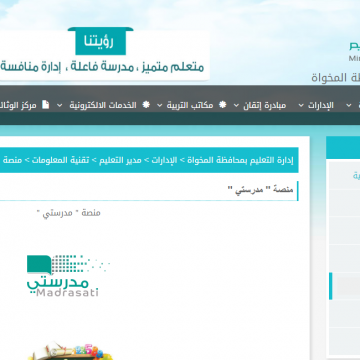Viewport: 360px width, 360px height.
Task: Select the مكاتب التربية menu item
Action: 190,105
